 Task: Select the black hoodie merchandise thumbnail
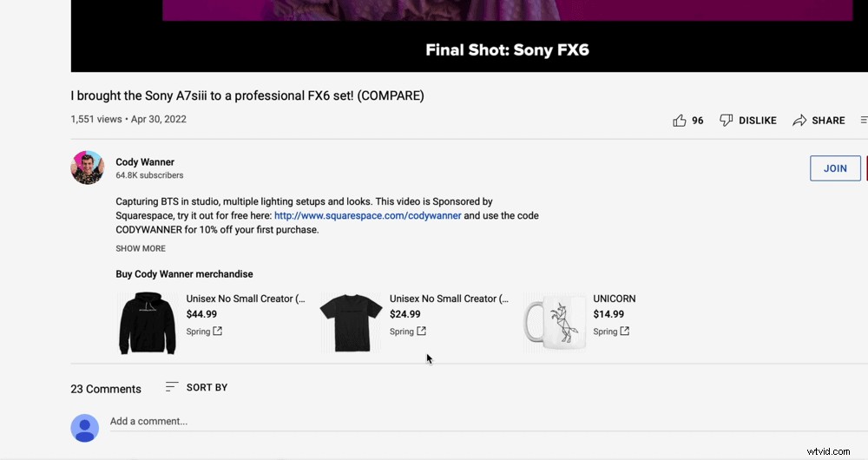(x=148, y=323)
